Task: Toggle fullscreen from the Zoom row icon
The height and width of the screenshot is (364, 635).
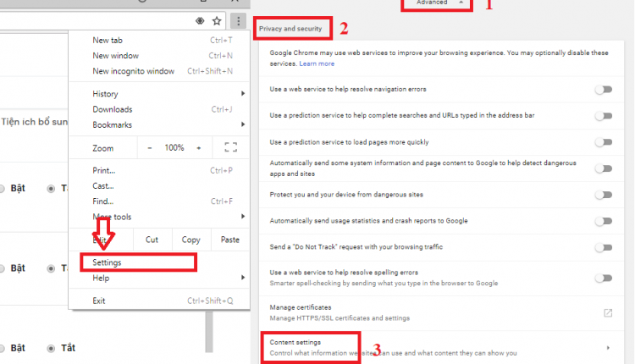Action: 231,147
